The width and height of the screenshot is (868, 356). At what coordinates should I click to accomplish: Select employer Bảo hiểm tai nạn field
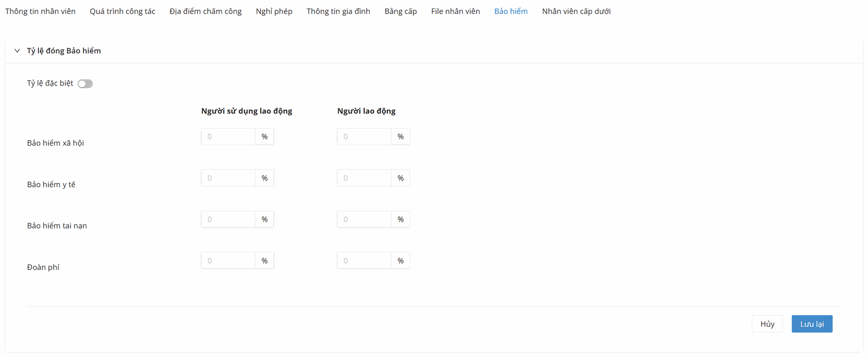point(228,219)
